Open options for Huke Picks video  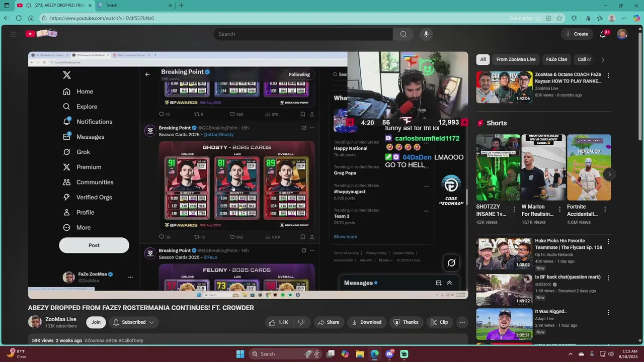608,242
